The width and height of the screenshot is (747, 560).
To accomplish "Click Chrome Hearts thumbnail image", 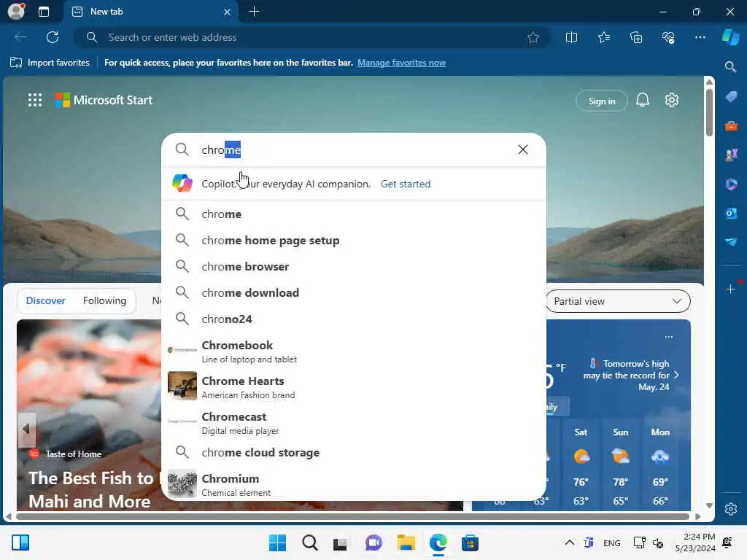I will 182,386.
